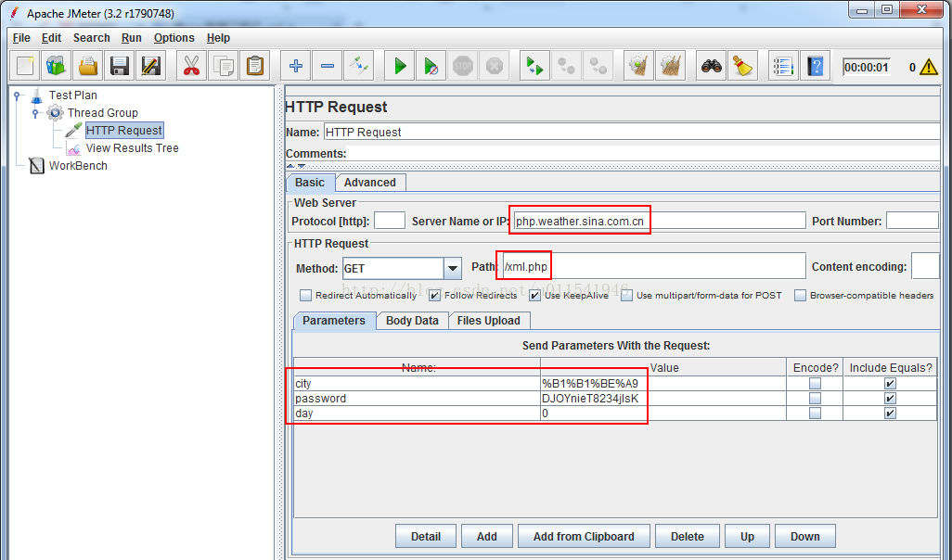Clear all results with double broom icon

coord(670,66)
